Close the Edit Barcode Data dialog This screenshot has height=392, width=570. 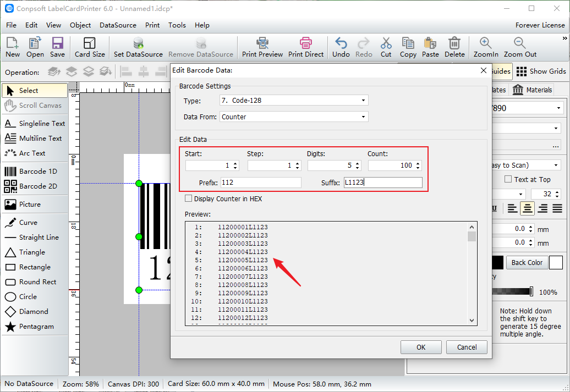click(484, 70)
